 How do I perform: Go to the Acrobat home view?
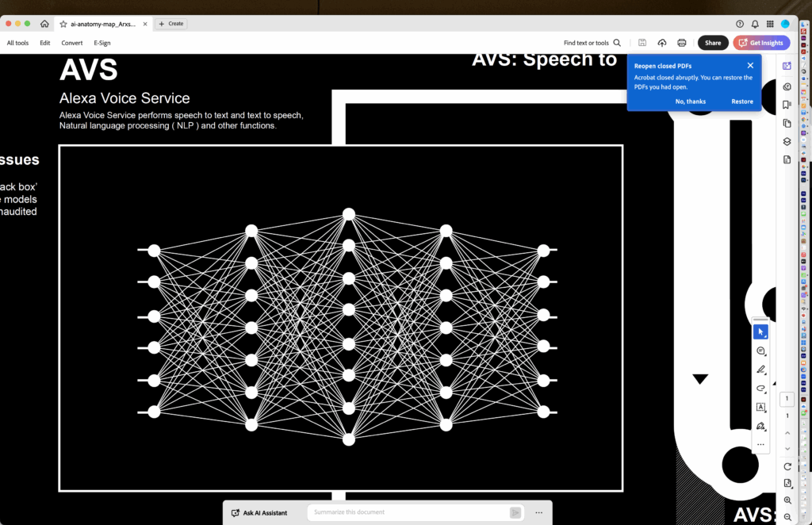coord(44,24)
